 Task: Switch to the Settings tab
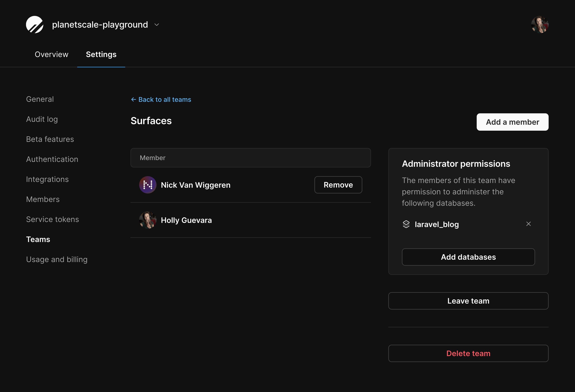(101, 54)
